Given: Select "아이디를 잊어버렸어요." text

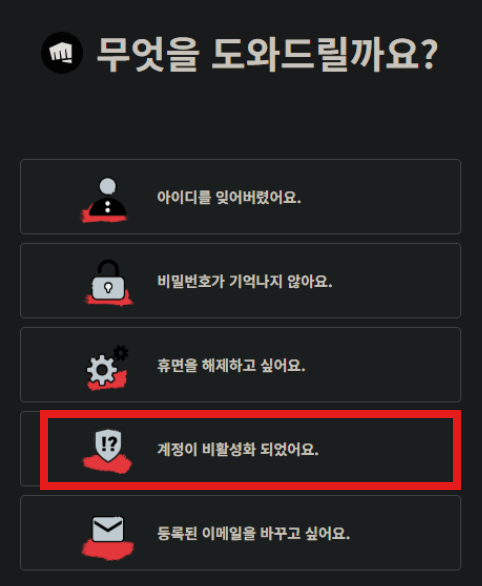Looking at the screenshot, I should pos(229,197).
